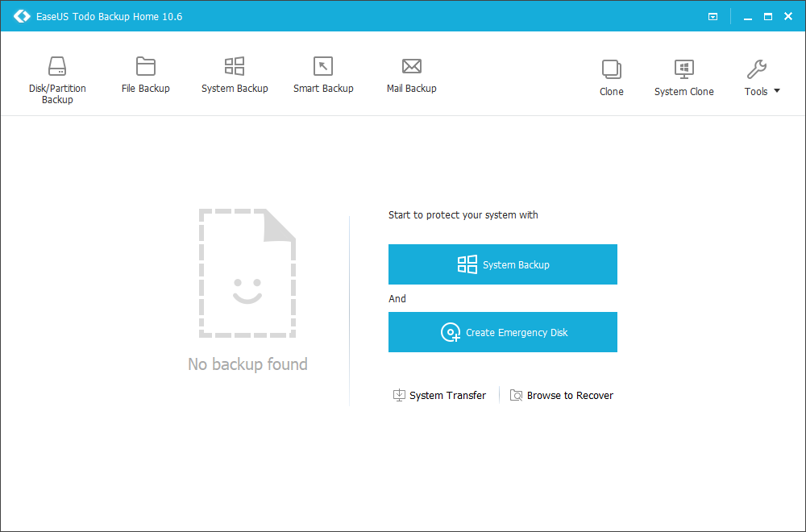Click the Tools wrench icon
806x532 pixels.
[756, 70]
